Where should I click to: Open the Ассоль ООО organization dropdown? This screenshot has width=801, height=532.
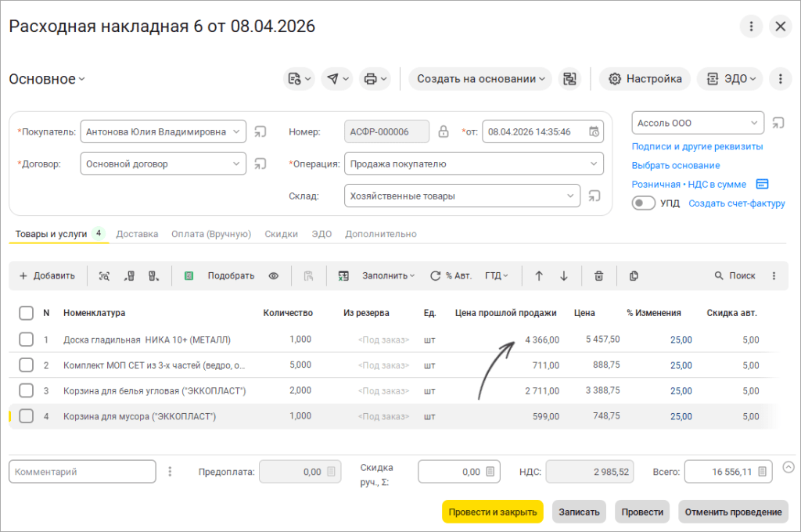point(754,123)
